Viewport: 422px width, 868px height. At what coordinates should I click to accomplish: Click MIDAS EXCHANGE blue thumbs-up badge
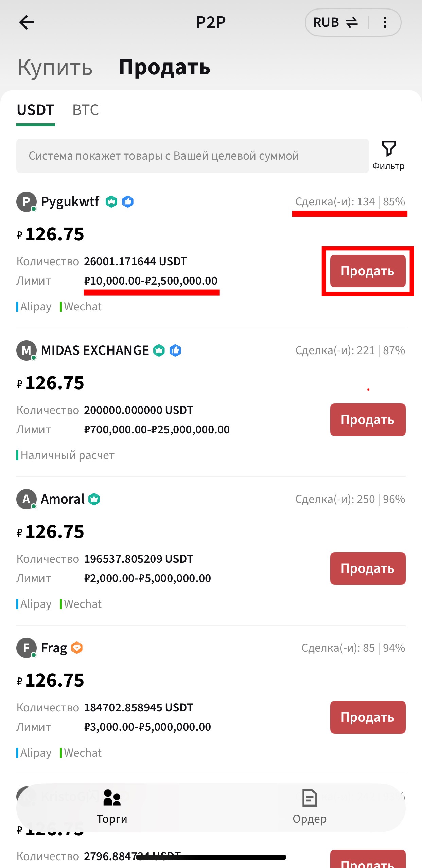click(x=175, y=350)
